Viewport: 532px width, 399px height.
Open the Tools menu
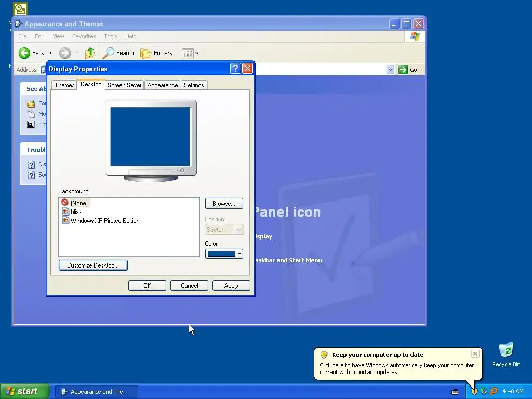point(111,36)
